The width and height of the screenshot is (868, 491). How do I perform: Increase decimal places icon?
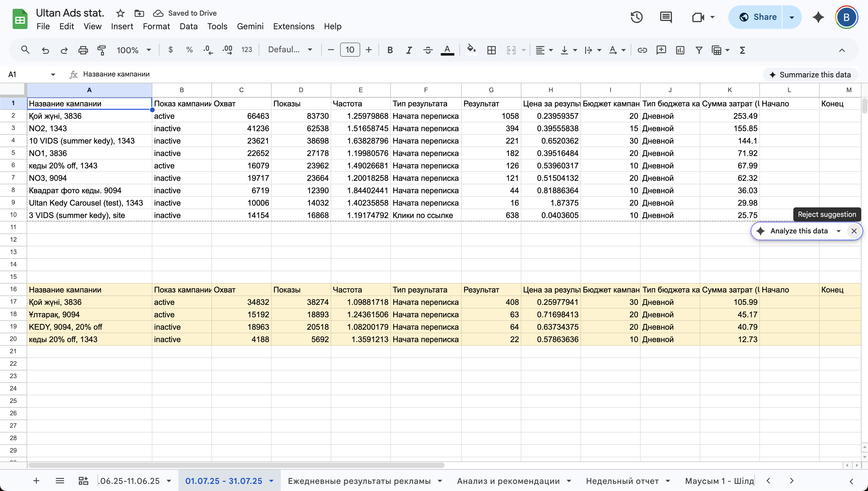pos(227,50)
